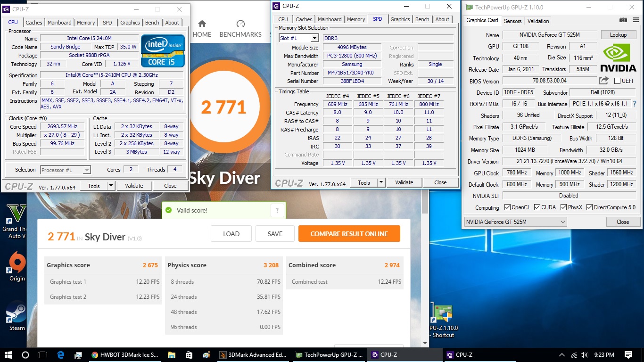The image size is (644, 362).
Task: Switch to the Sensors tab in GPU-Z
Action: (x=513, y=21)
